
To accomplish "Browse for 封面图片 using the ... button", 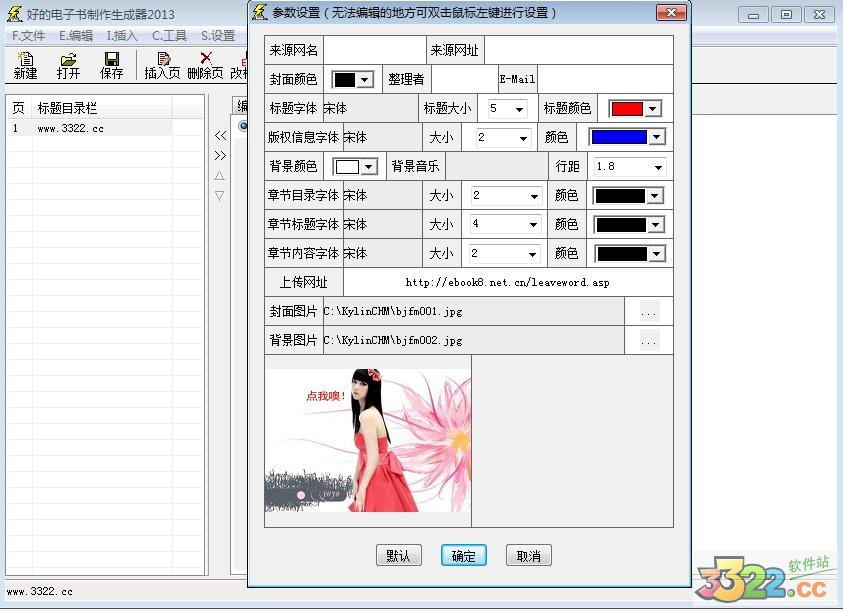I will coord(649,312).
